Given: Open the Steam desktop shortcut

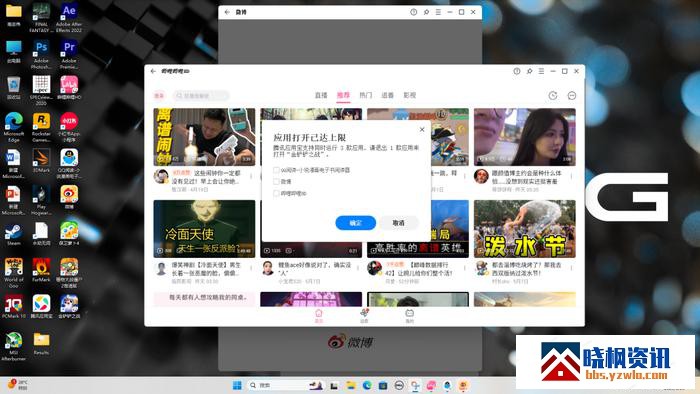Looking at the screenshot, I should [x=14, y=234].
